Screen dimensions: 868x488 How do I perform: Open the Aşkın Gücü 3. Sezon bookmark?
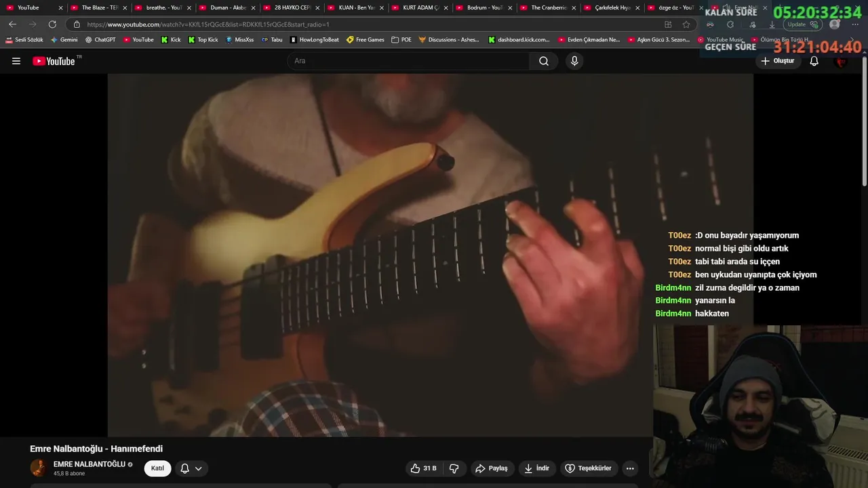(658, 39)
